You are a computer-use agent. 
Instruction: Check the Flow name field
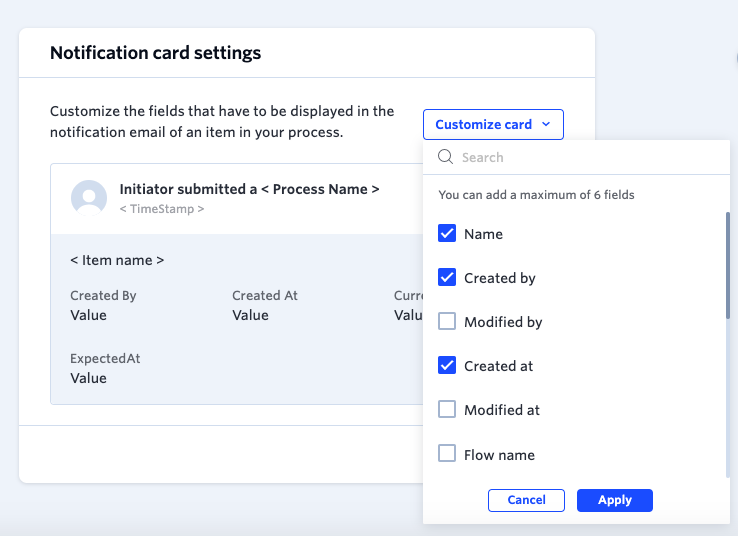tap(447, 454)
